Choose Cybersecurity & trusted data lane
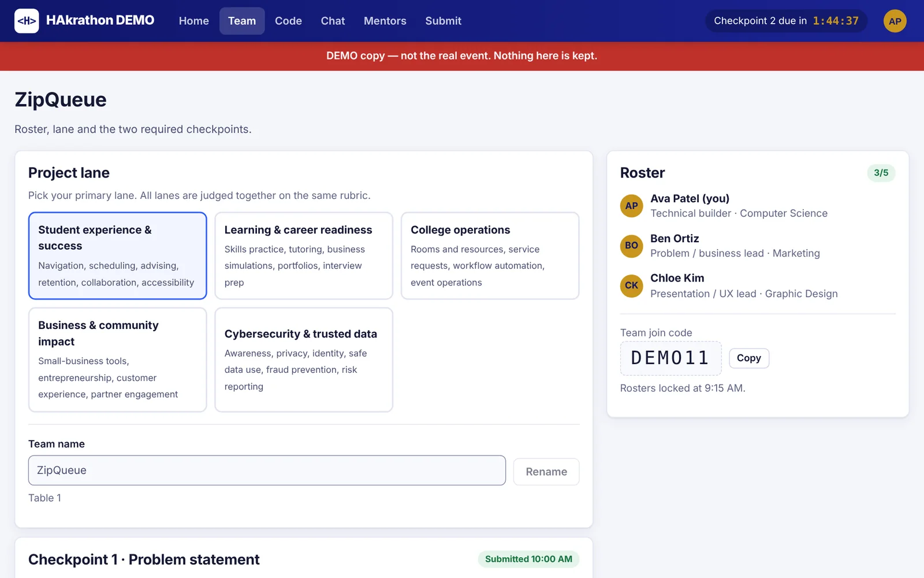The image size is (924, 578). pyautogui.click(x=304, y=360)
